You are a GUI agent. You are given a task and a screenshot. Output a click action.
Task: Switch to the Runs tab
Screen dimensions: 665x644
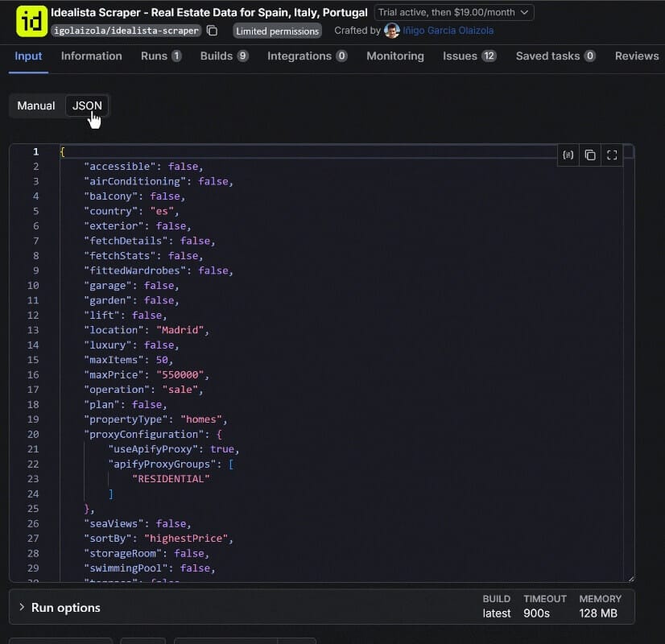coord(160,56)
